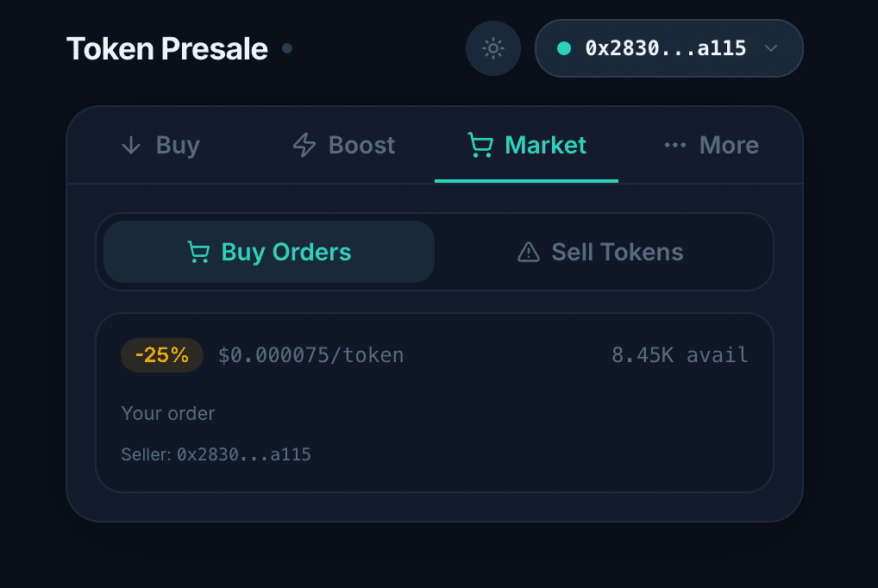Click the Seller 0x2830...a115 address
This screenshot has height=588, width=878.
point(243,454)
